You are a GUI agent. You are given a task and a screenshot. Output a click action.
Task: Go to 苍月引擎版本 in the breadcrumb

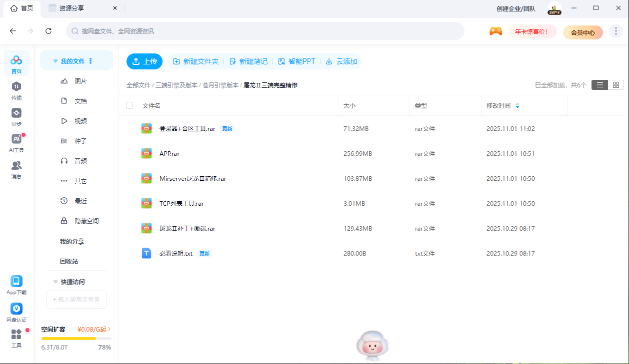click(220, 85)
